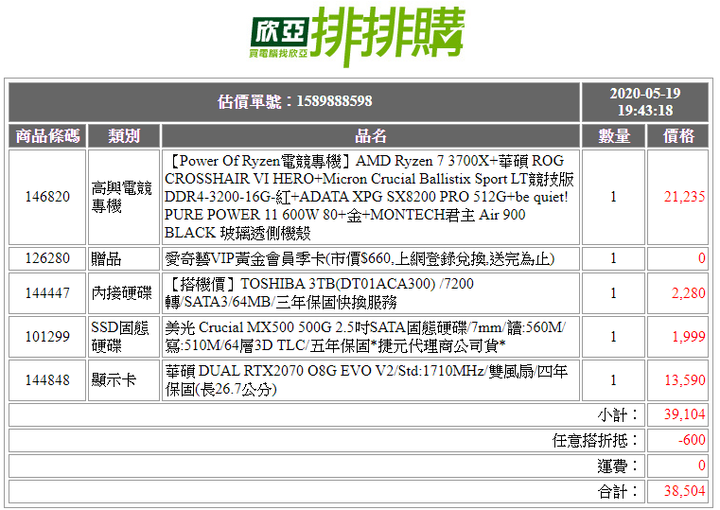Image resolution: width=720 pixels, height=510 pixels.
Task: Click the 內接硬碟 category cell
Action: coord(124,293)
